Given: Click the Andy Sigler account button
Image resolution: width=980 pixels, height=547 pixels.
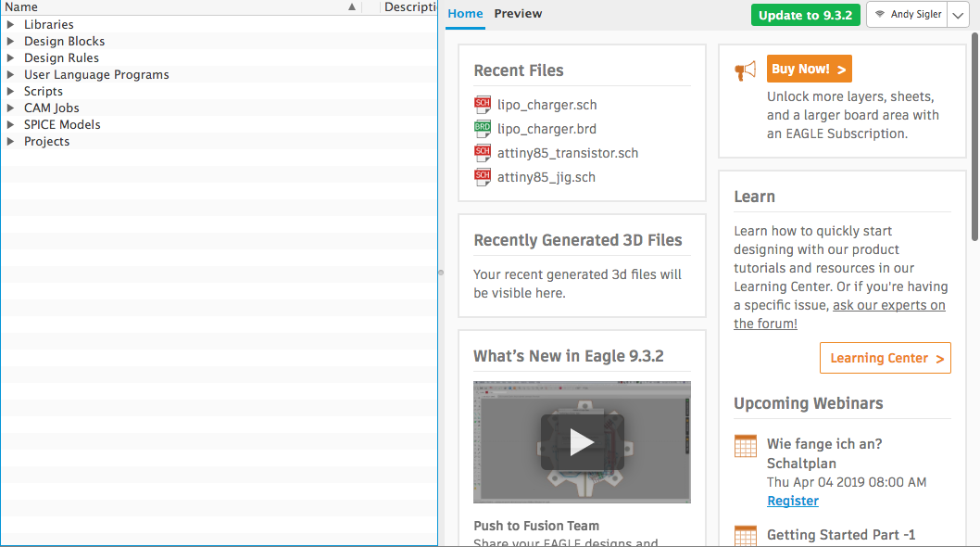Looking at the screenshot, I should tap(907, 15).
